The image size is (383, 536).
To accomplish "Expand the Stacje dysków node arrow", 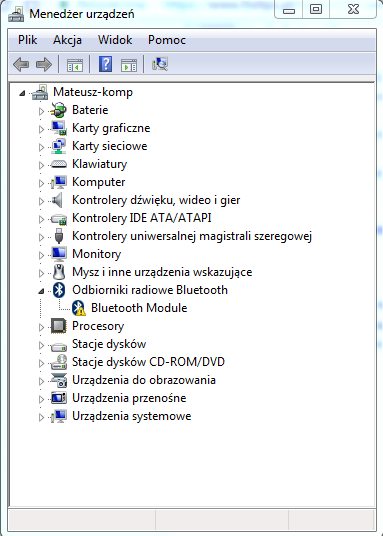I will click(x=41, y=345).
